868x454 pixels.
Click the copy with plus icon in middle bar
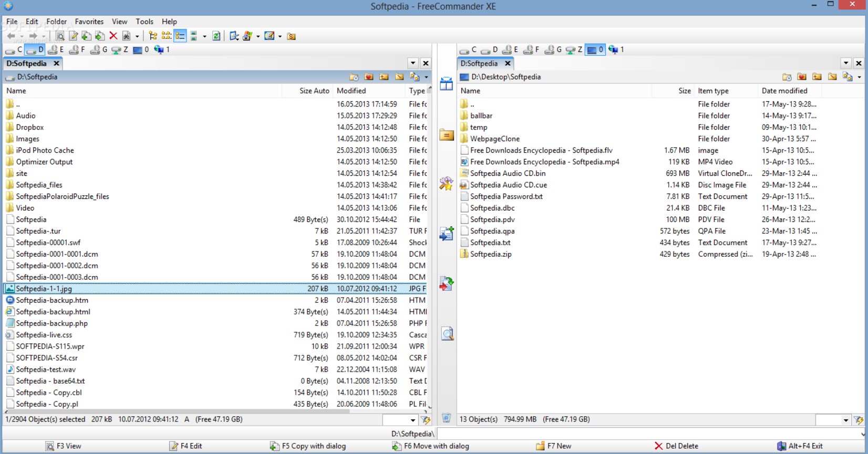[446, 233]
